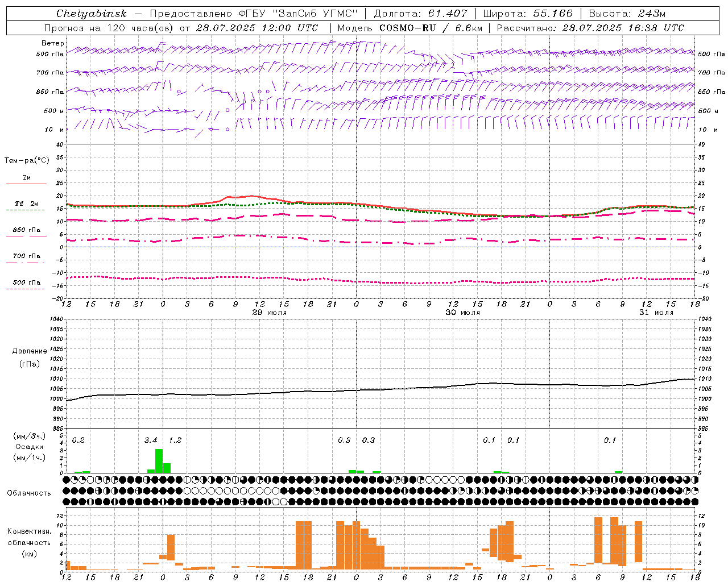The image size is (728, 582).
Task: Click the 30 июля date label
Action: 462,313
